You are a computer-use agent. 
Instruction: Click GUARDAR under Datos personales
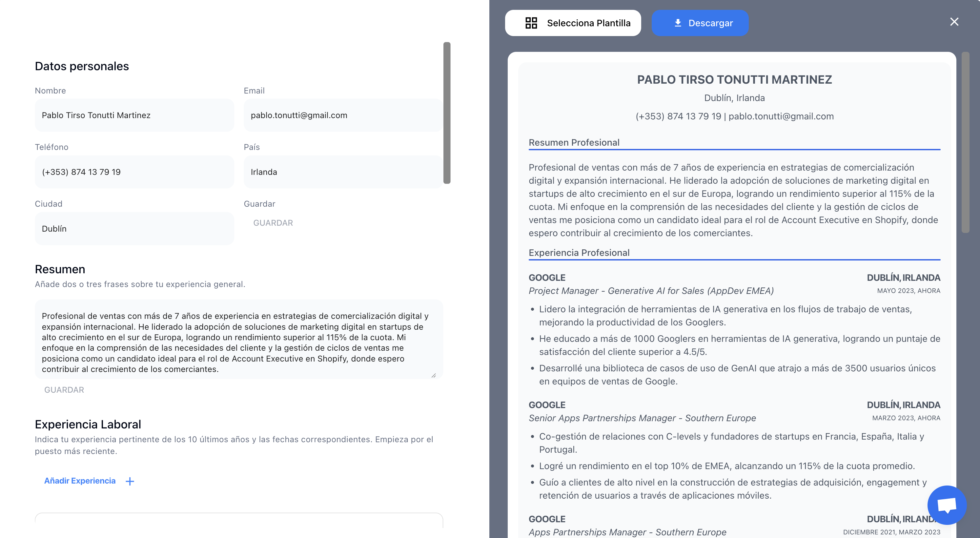pos(273,223)
